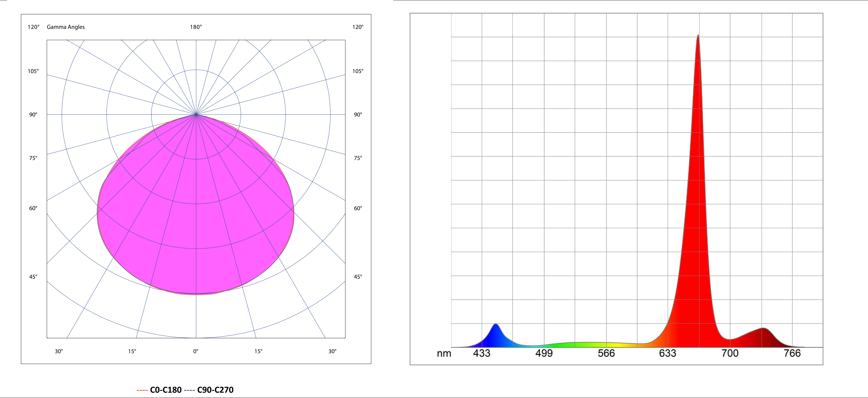This screenshot has width=868, height=398.
Task: Click the polar plot center origin point
Action: (x=196, y=114)
